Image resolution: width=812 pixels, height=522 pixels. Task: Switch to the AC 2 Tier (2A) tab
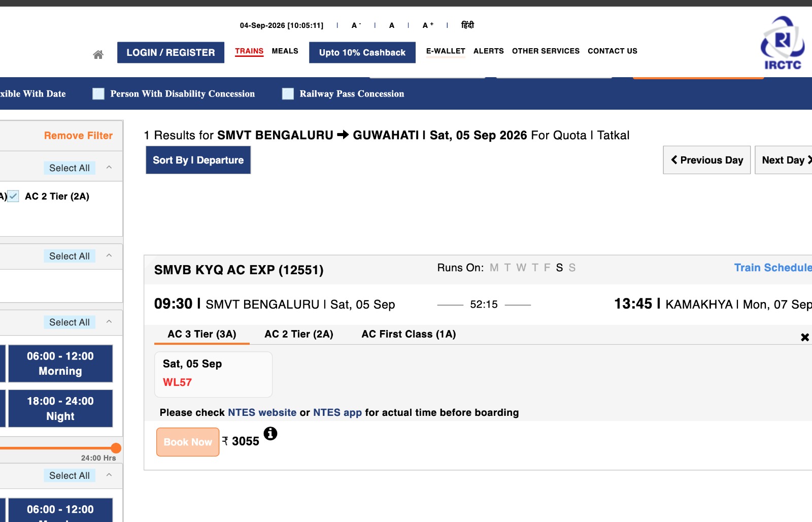click(x=299, y=334)
